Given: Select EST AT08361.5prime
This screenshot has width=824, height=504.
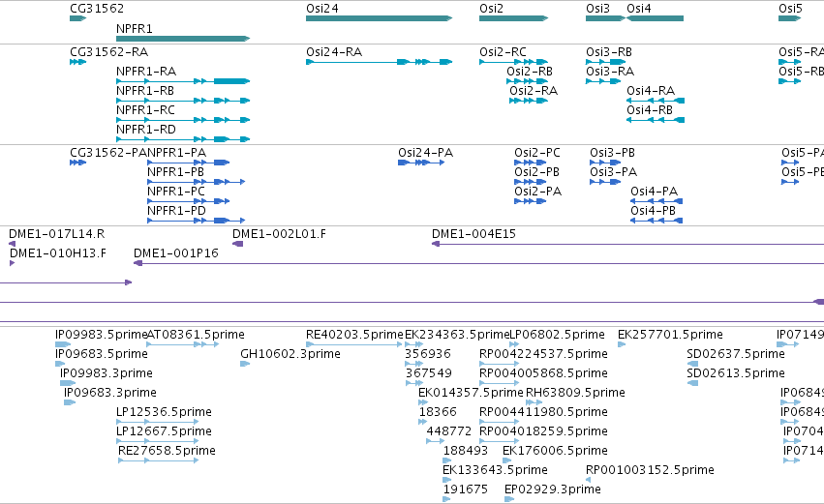Looking at the screenshot, I should coord(196,335).
